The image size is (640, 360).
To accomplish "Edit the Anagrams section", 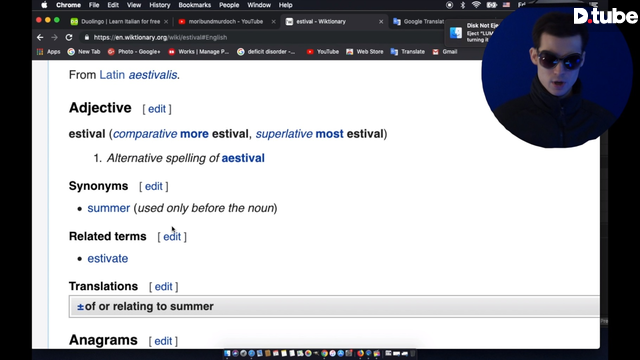I will click(x=163, y=341).
